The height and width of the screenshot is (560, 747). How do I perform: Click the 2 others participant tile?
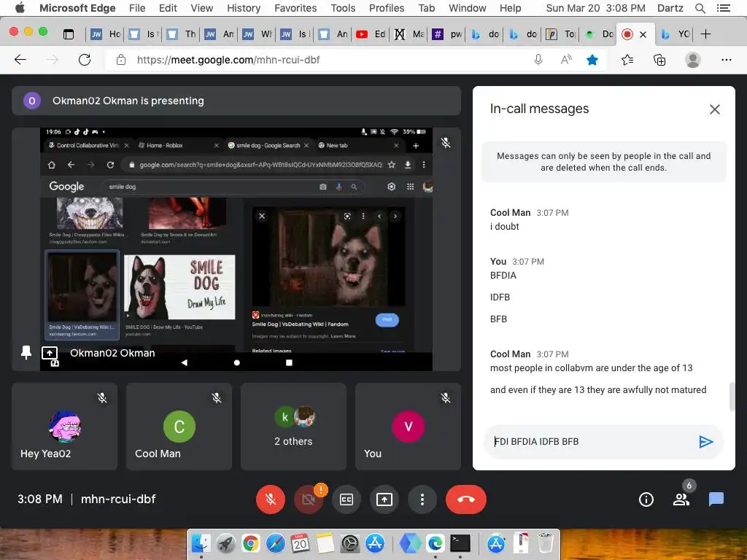[x=293, y=426]
